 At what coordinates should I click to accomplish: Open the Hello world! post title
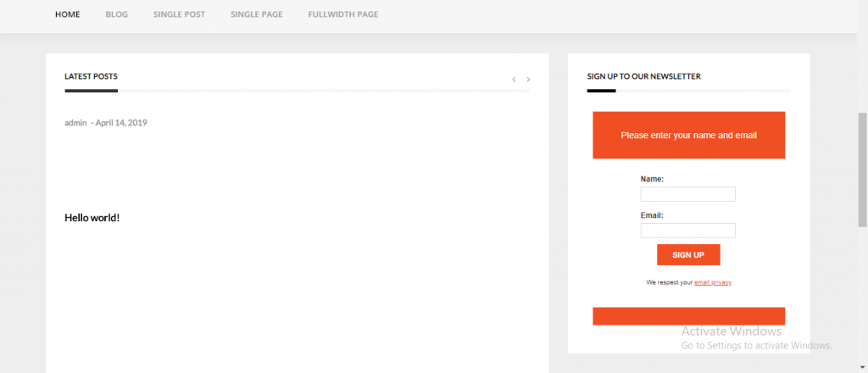92,218
